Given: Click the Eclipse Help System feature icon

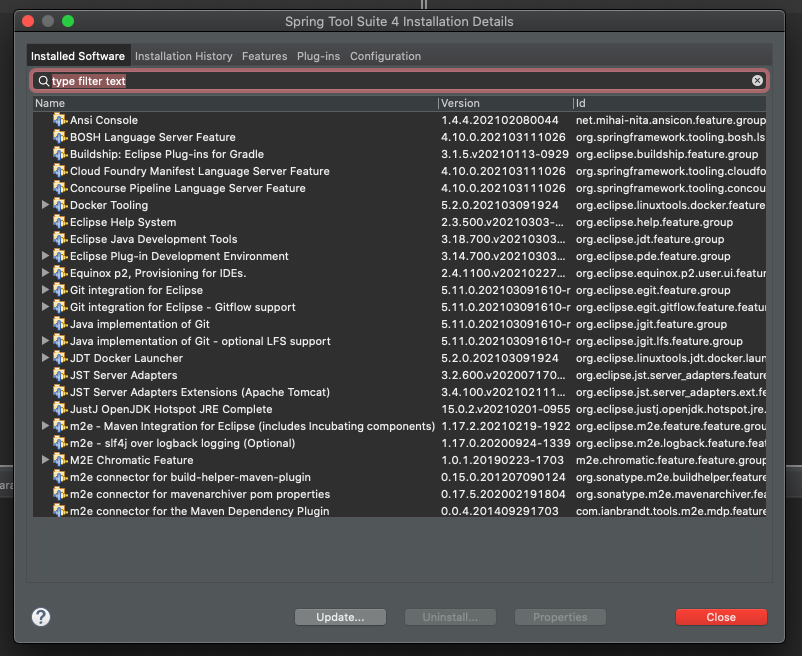Looking at the screenshot, I should (60, 221).
